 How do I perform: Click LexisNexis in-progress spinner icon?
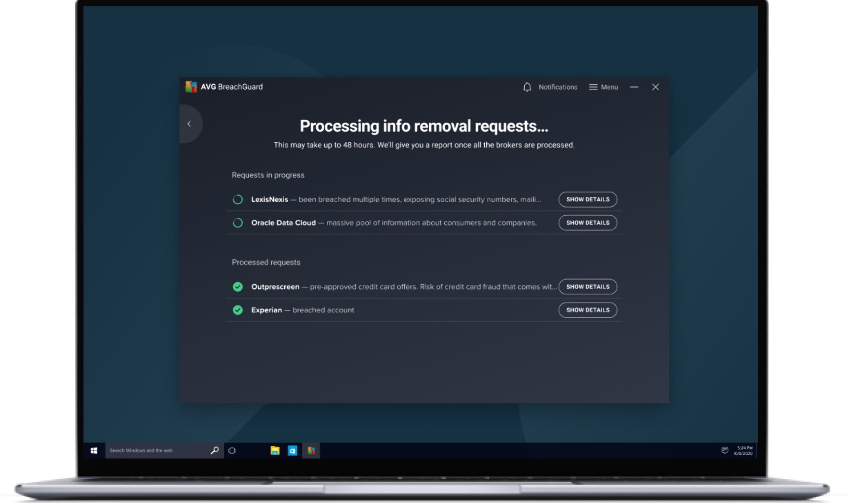coord(238,200)
